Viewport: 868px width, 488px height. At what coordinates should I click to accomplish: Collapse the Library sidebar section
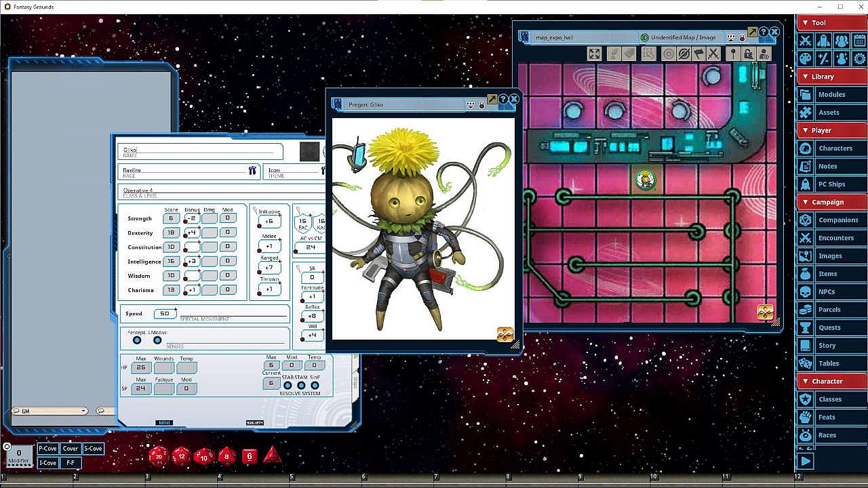click(831, 77)
